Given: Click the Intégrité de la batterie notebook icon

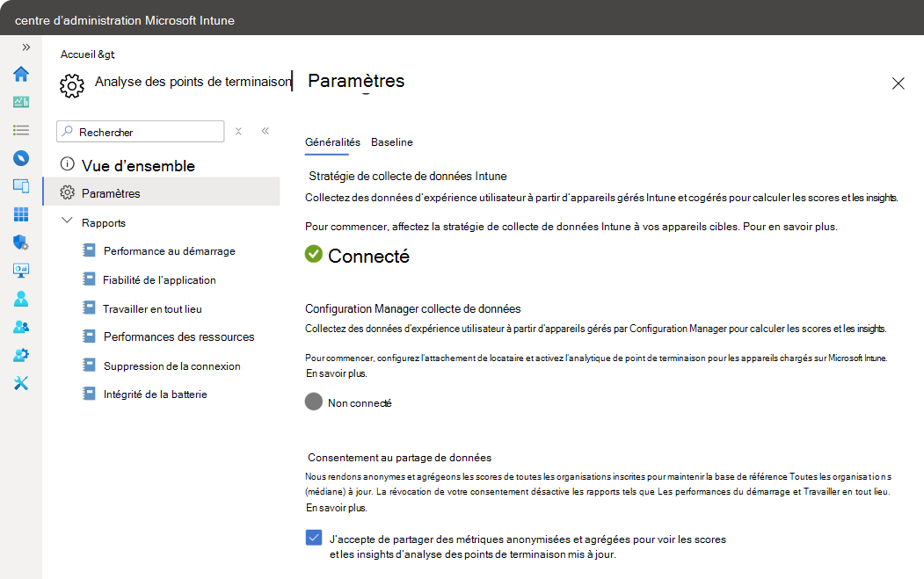Looking at the screenshot, I should pos(89,393).
